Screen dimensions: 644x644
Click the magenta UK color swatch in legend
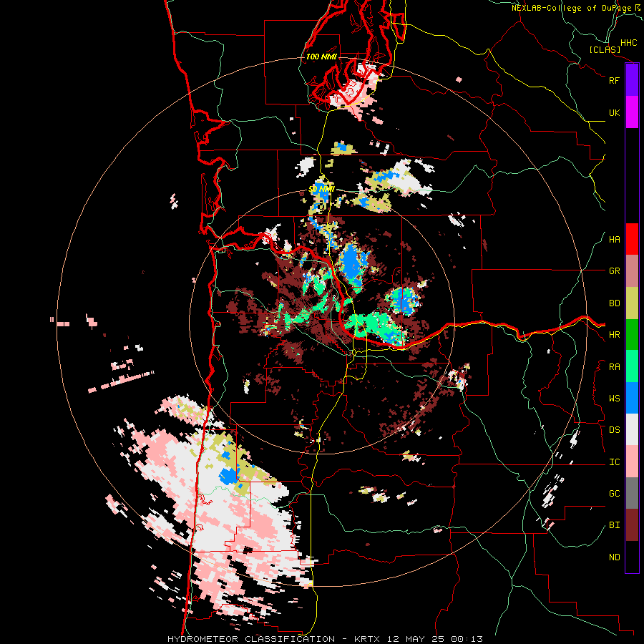[x=632, y=112]
